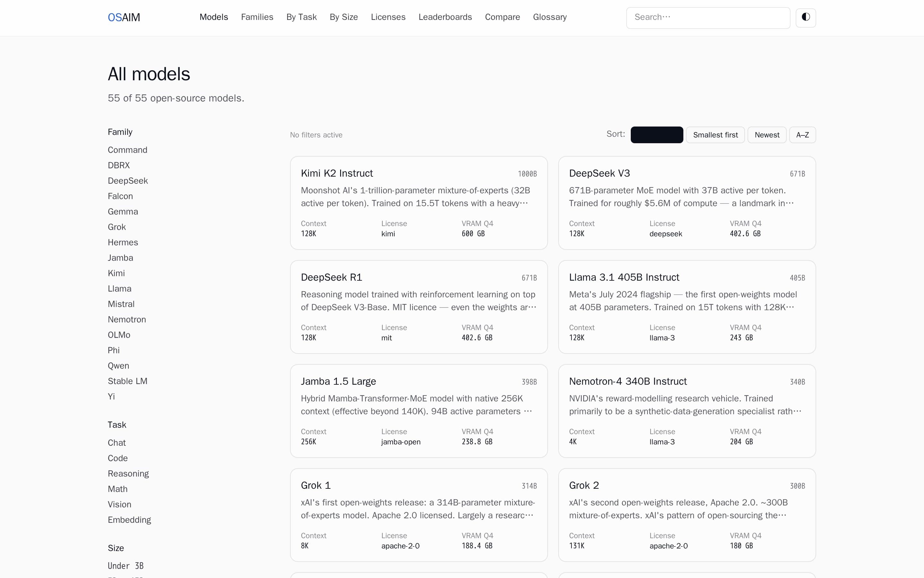This screenshot has height=578, width=924.
Task: Filter by Vision task
Action: tap(119, 504)
